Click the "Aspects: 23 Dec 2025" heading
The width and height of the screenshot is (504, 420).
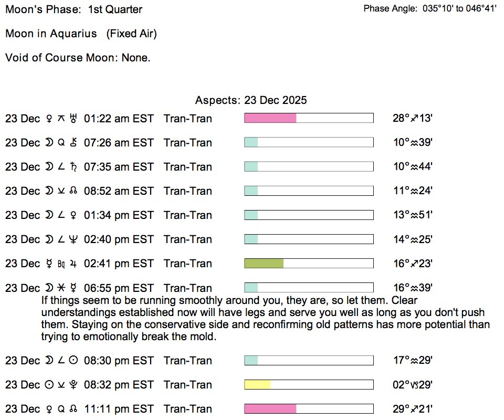point(251,100)
